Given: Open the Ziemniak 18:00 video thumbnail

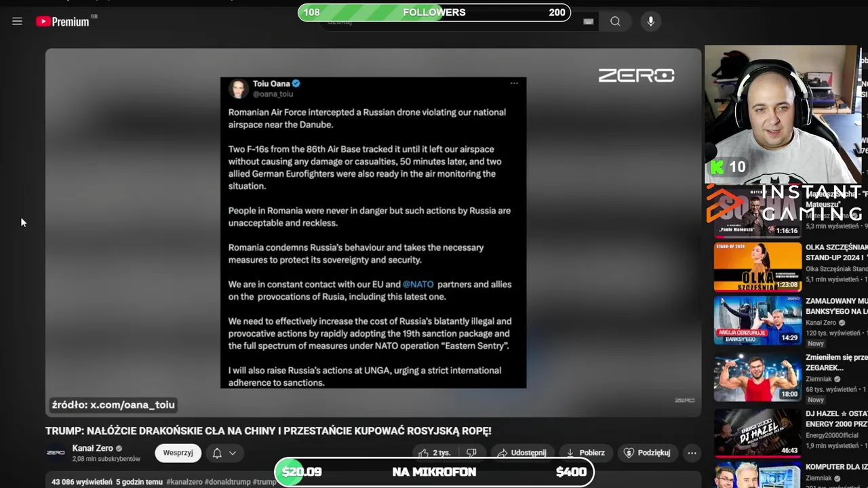Looking at the screenshot, I should pyautogui.click(x=757, y=376).
